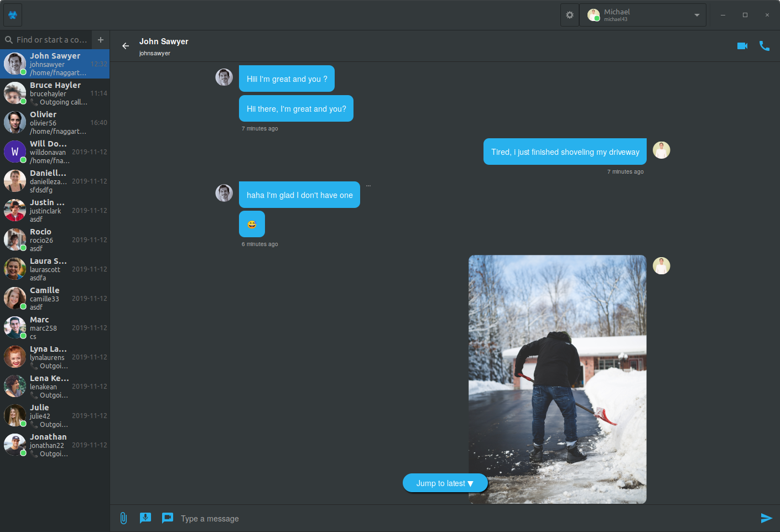780x532 pixels.
Task: Open the settings gear
Action: click(570, 15)
